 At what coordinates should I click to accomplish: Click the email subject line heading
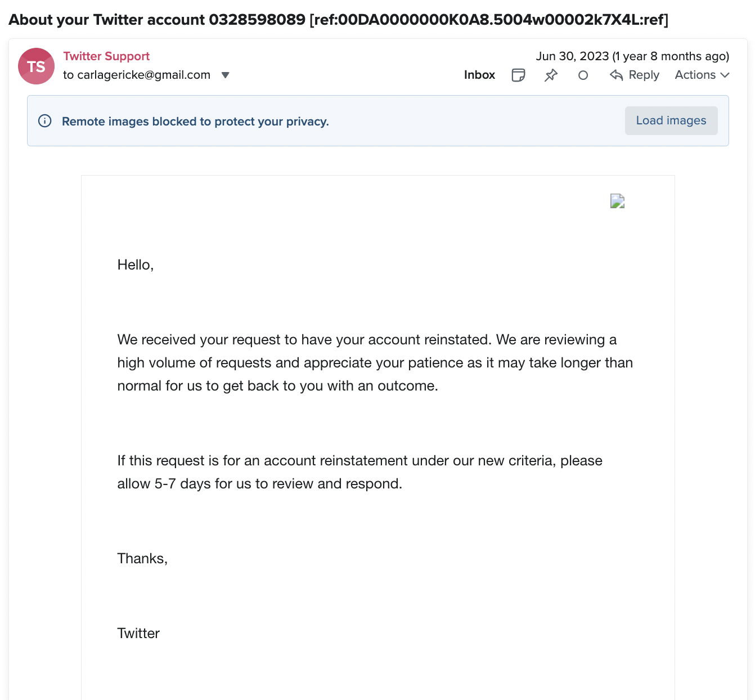pos(339,20)
